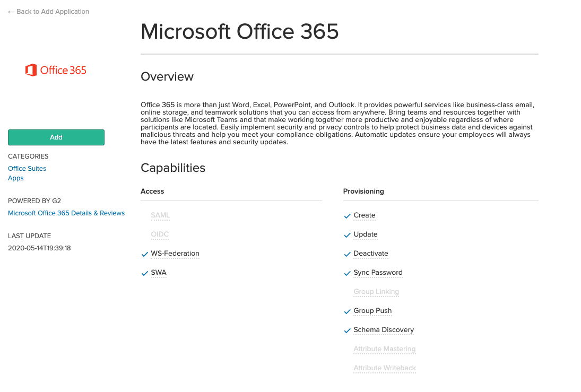The width and height of the screenshot is (581, 392).
Task: Click the Update provisioning label
Action: pyautogui.click(x=366, y=234)
